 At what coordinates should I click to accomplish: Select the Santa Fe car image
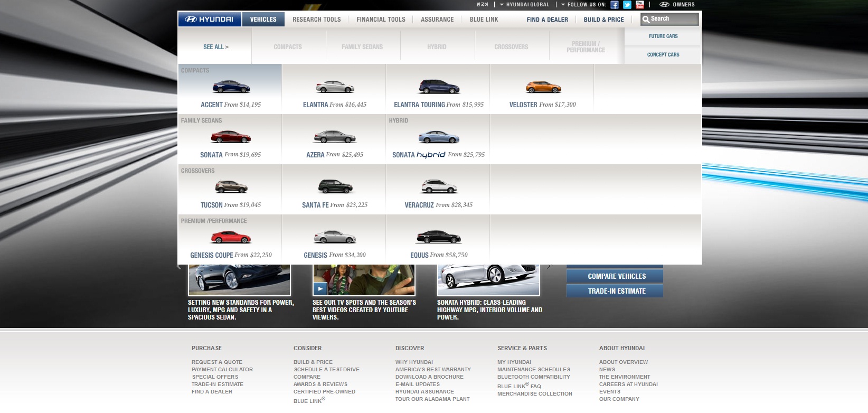click(x=335, y=186)
